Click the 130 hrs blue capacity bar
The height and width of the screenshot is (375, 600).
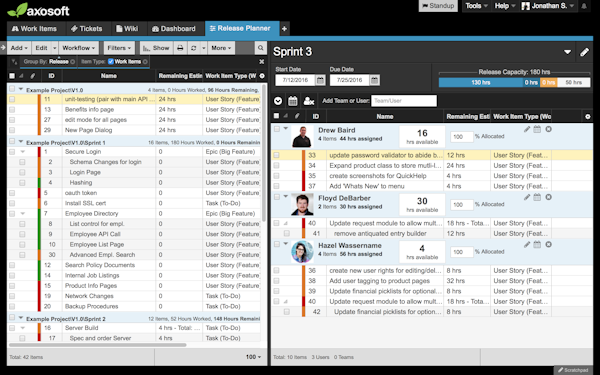tap(481, 83)
